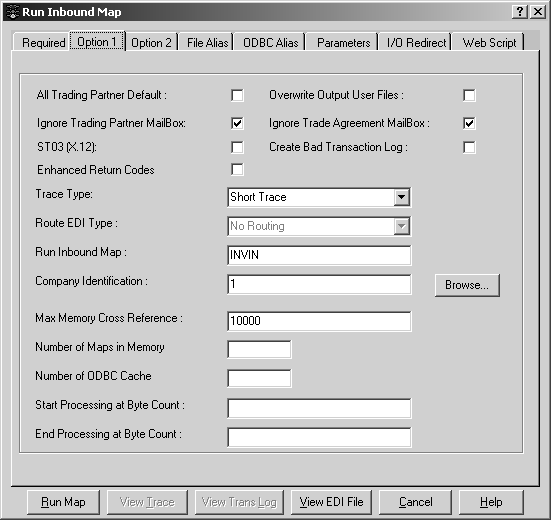Switch to the Option 2 tab
551x520 pixels.
(x=151, y=43)
